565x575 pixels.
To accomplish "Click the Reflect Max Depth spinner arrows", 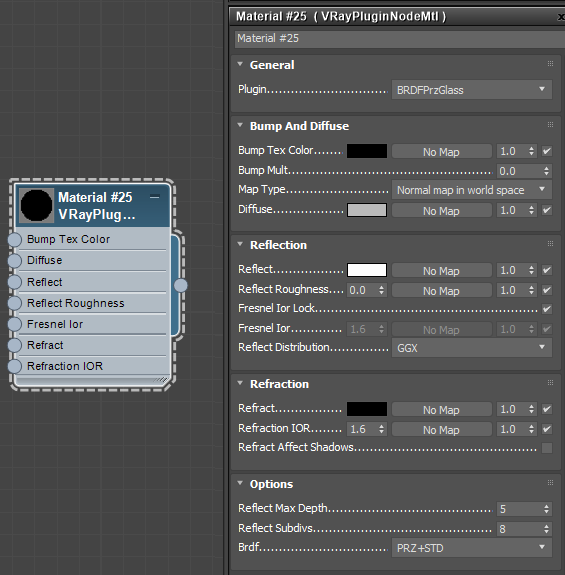I will 546,509.
